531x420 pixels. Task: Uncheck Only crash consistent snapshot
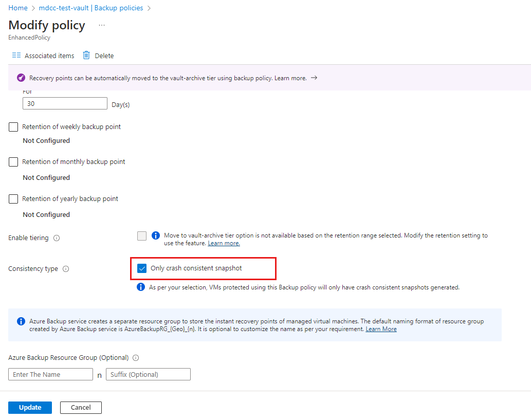[142, 268]
